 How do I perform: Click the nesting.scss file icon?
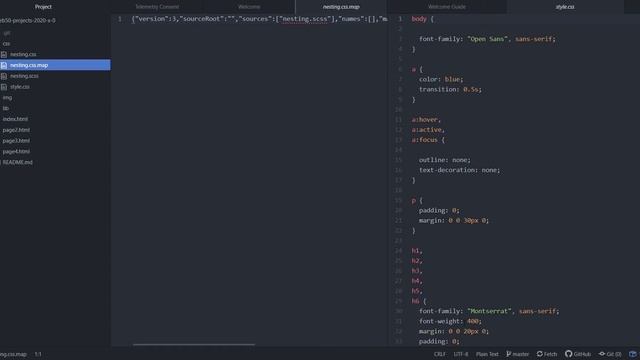tap(4, 76)
